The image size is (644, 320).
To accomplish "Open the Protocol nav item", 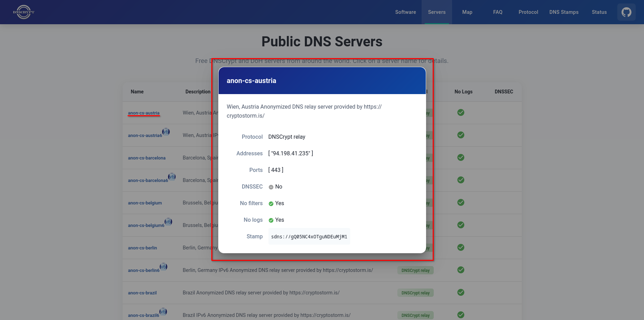I will pos(528,12).
